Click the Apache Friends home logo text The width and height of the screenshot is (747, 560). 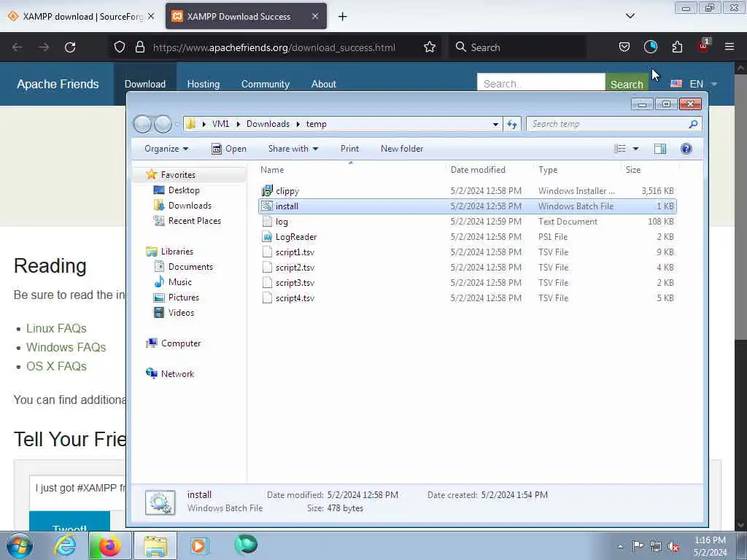58,84
